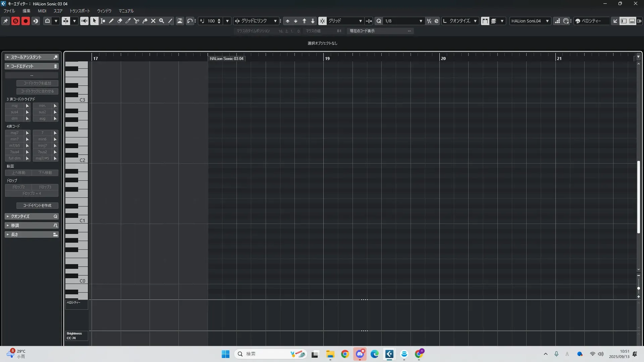
Task: Select the Object Selection arrow tool
Action: tap(94, 21)
